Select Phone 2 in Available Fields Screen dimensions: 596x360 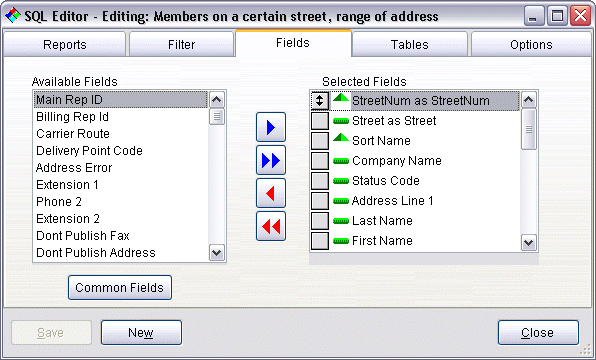click(120, 202)
